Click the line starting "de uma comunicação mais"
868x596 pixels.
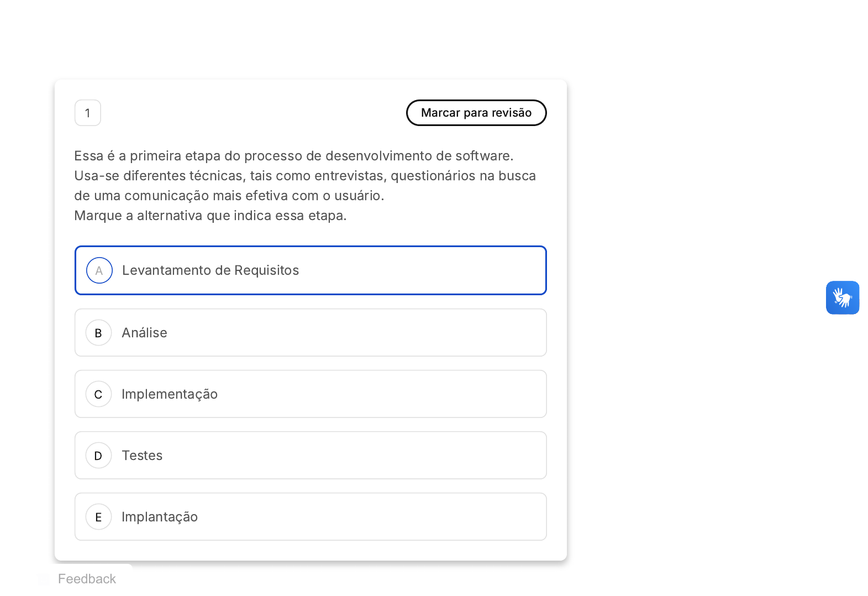[x=229, y=196]
